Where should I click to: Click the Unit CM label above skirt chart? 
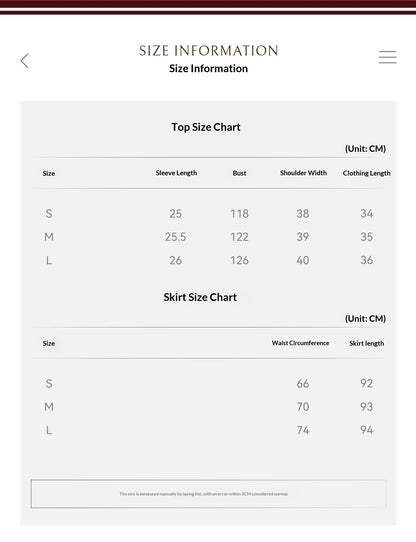tap(365, 318)
